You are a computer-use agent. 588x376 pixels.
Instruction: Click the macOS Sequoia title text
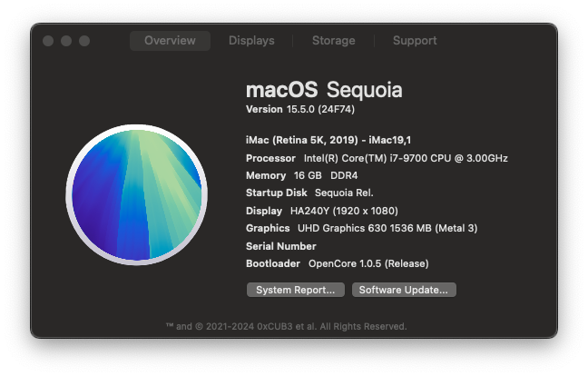click(324, 90)
